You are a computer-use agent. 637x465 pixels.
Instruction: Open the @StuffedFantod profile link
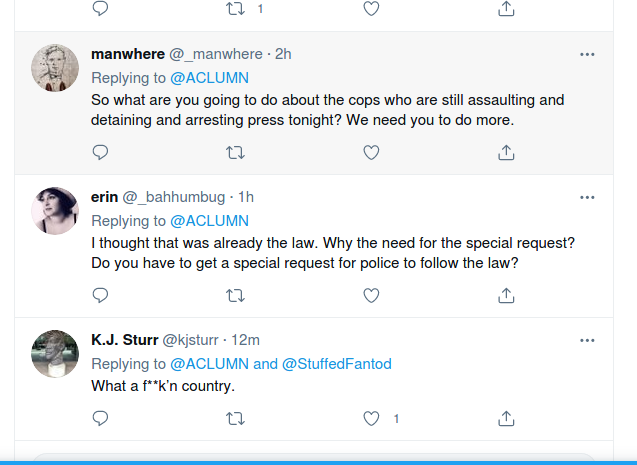(336, 364)
